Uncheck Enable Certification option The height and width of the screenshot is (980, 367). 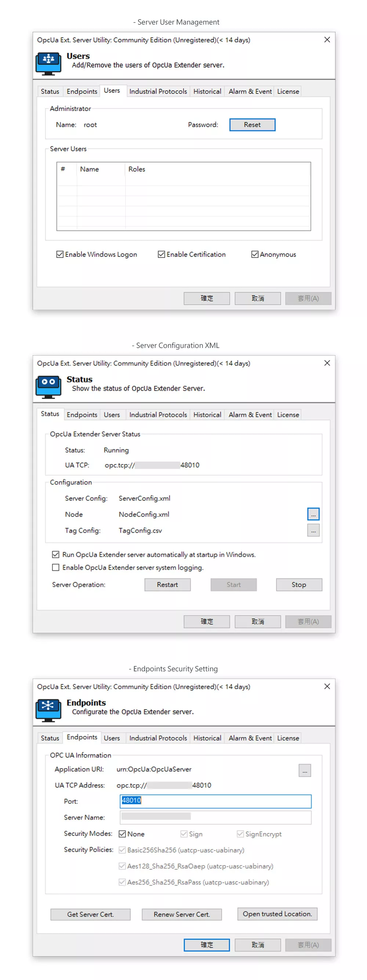161,254
